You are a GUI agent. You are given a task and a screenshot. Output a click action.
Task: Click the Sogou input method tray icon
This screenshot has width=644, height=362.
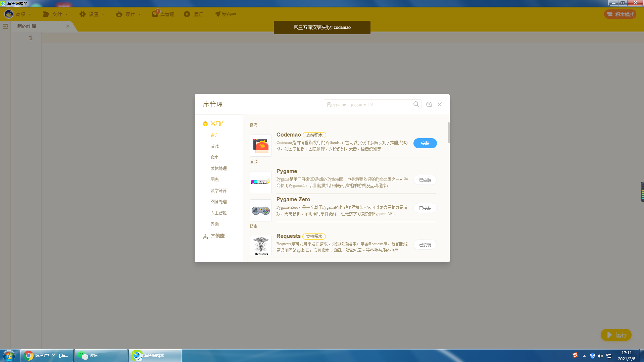(575, 356)
